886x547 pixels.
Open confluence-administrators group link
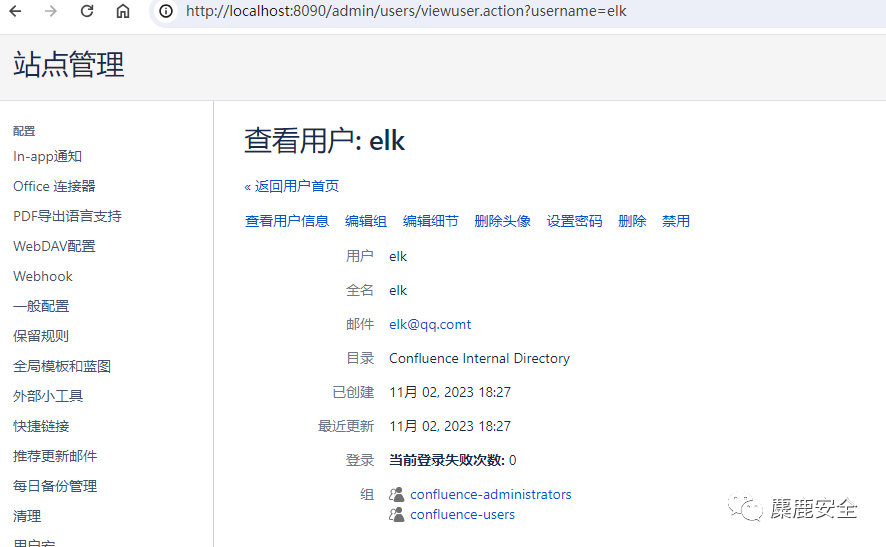[490, 494]
